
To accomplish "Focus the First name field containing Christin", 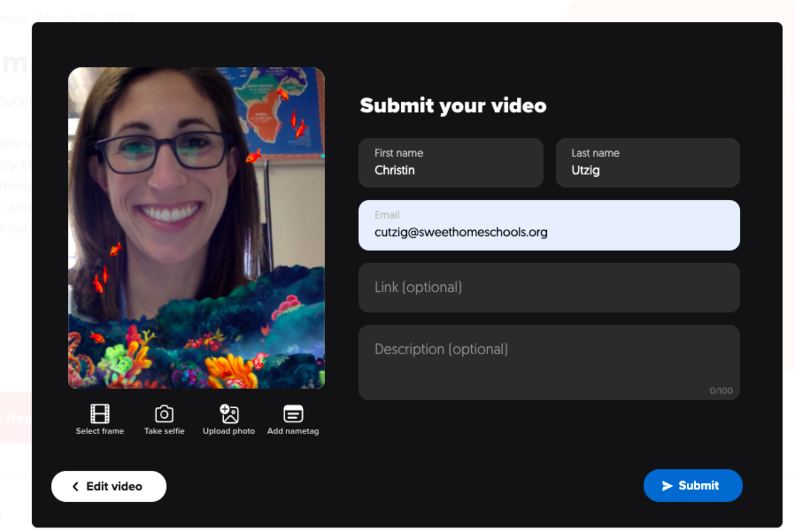I will (x=451, y=163).
